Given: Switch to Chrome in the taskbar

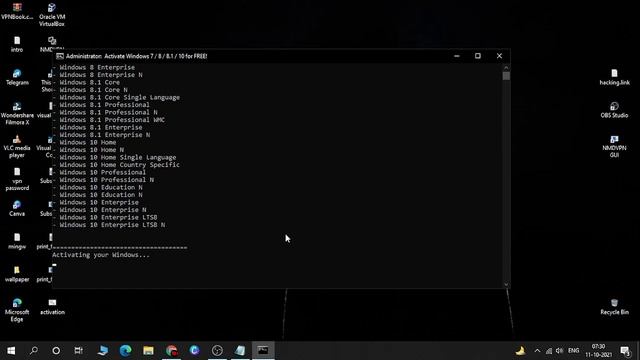Looking at the screenshot, I should (172, 351).
